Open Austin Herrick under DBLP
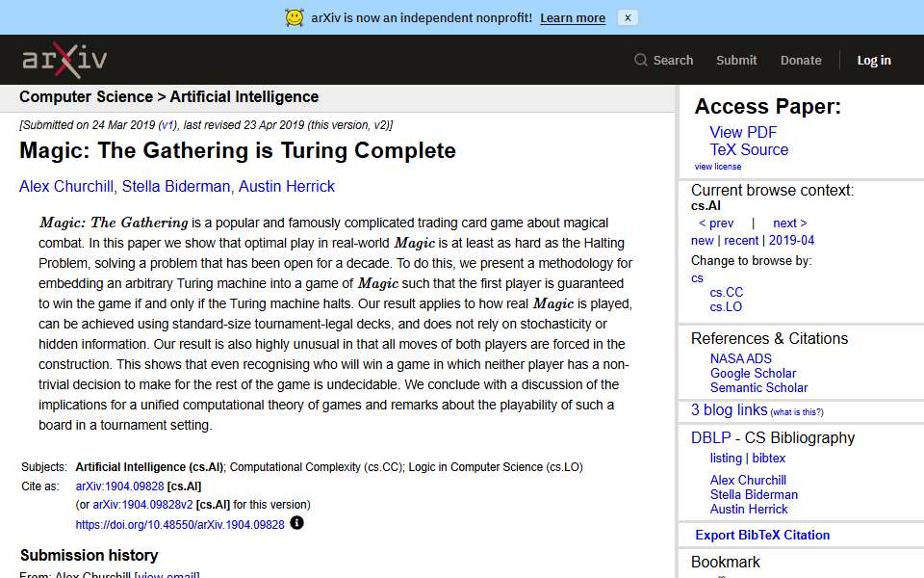Viewport: 924px width, 578px height. [x=749, y=509]
